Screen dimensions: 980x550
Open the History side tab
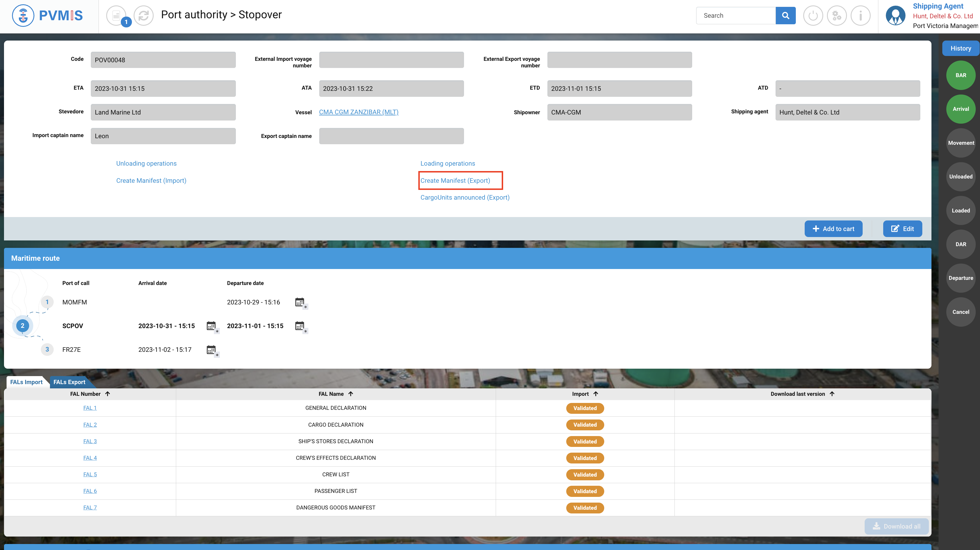[960, 48]
